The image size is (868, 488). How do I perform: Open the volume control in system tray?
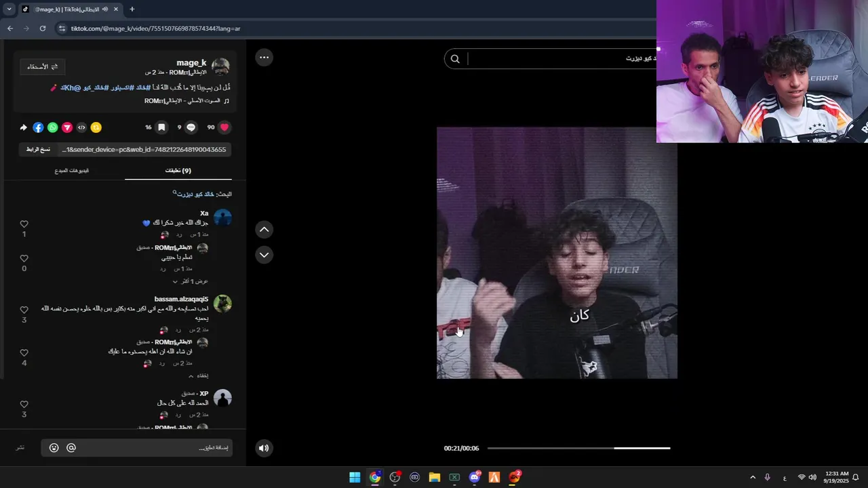pyautogui.click(x=812, y=477)
